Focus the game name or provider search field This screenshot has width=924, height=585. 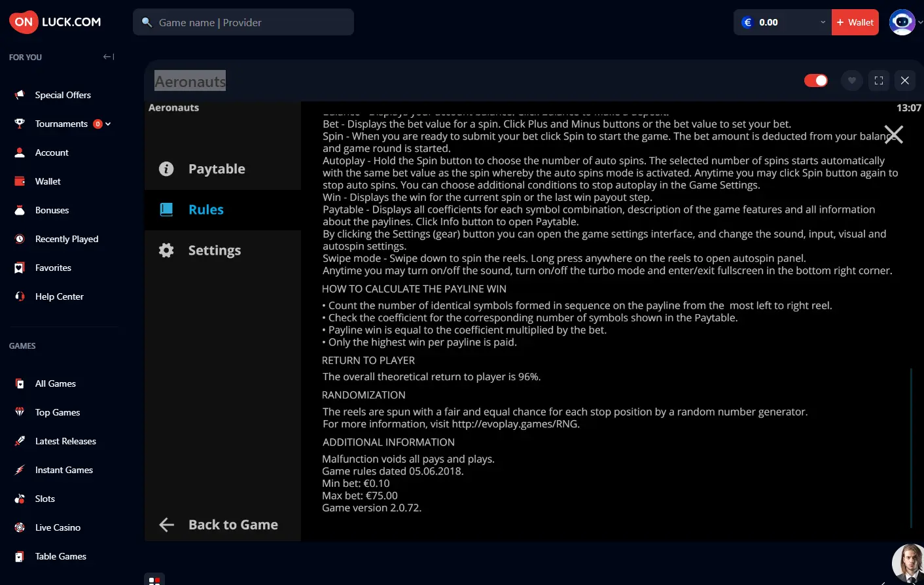(243, 22)
